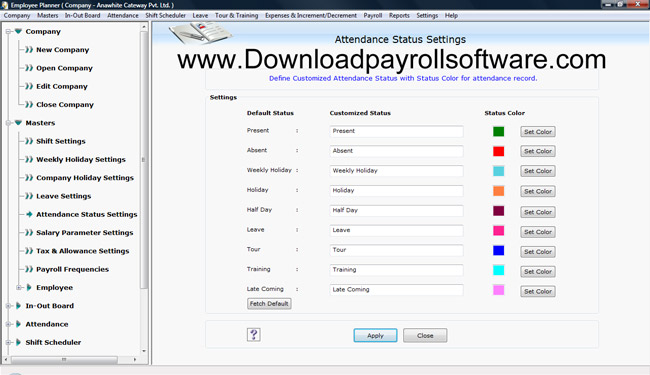Click arrow icon beside Tax & Allowance Settings
This screenshot has height=375, width=650.
click(x=29, y=251)
